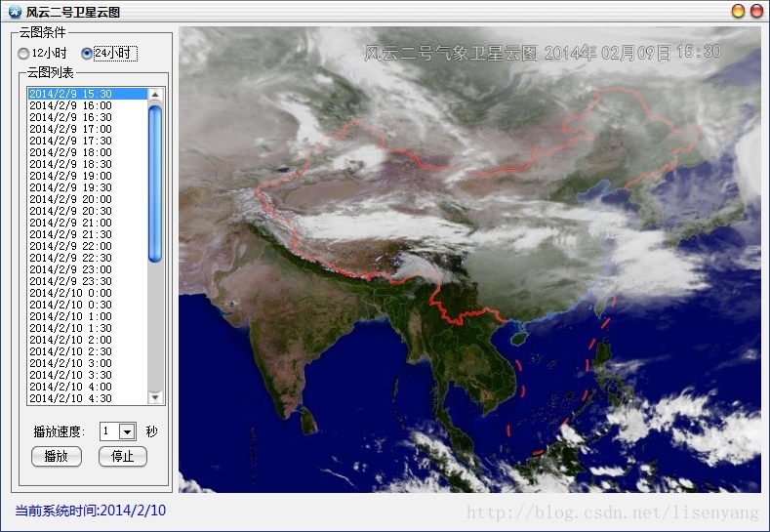Select list entry 2014/2/9 18:00
Image resolution: width=770 pixels, height=532 pixels.
tap(88, 152)
